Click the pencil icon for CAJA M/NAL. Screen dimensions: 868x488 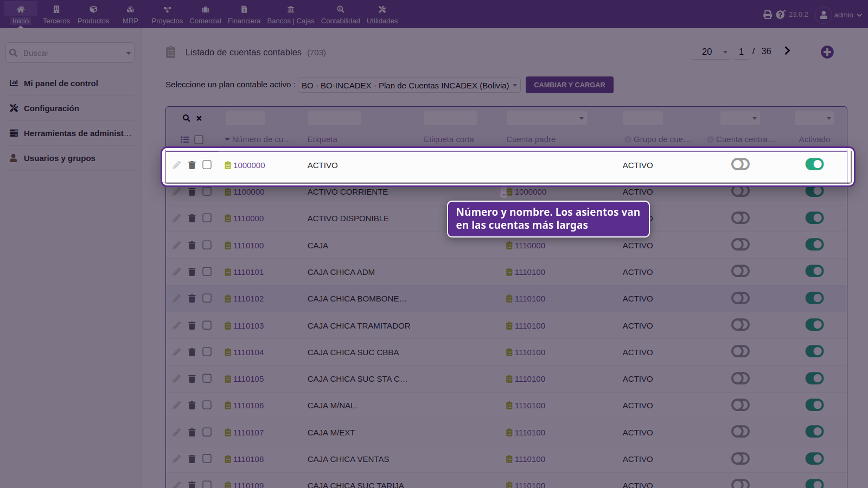click(x=177, y=405)
